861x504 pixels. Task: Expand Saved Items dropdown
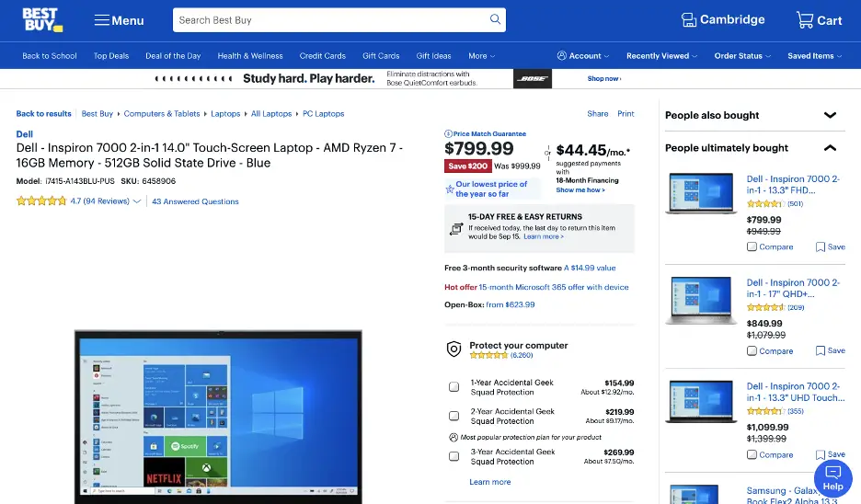click(x=814, y=56)
